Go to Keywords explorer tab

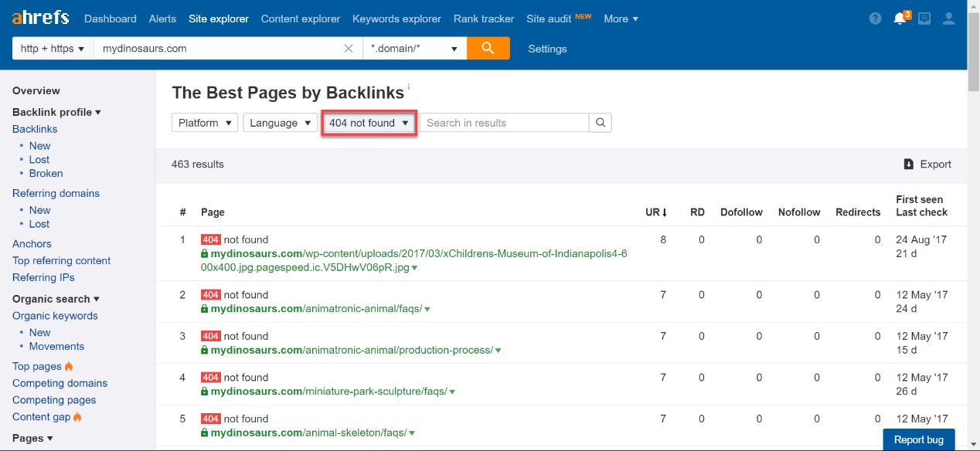(x=396, y=19)
